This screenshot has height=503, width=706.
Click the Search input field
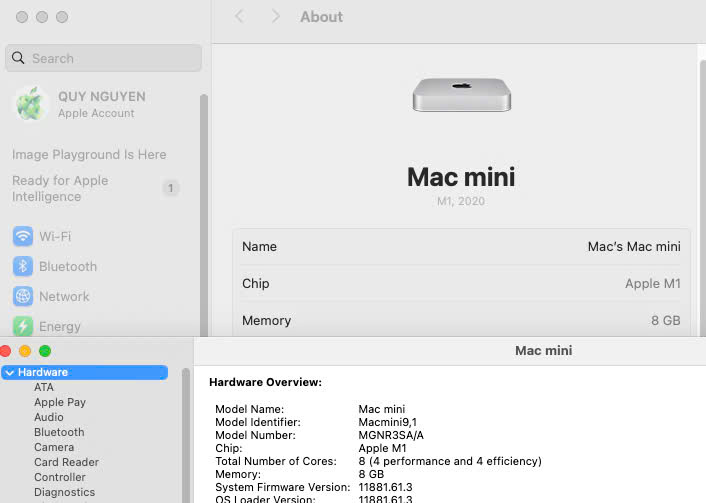(x=110, y=58)
